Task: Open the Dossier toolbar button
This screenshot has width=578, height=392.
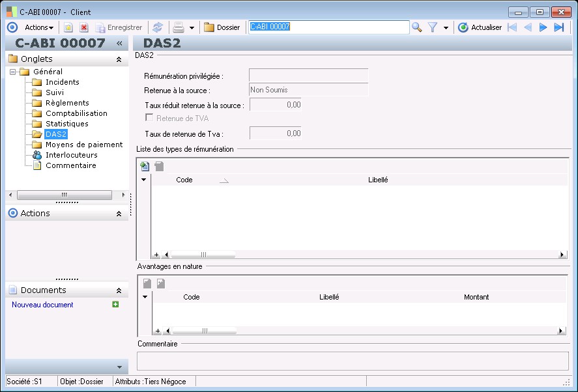Action: [222, 27]
